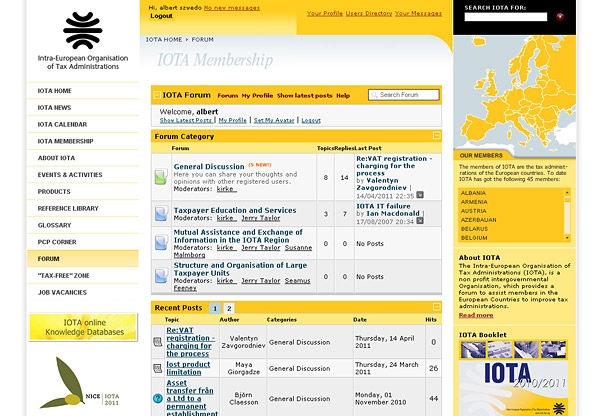Click Show Latest Posts welcome link
This screenshot has height=416, width=604.
186,121
